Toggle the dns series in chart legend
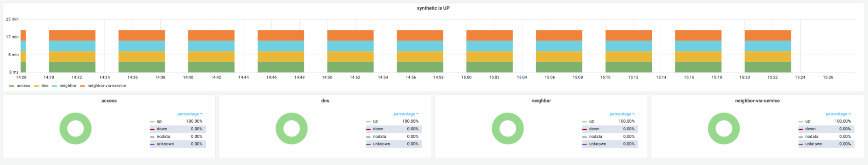This screenshot has height=165, width=868. click(42, 86)
